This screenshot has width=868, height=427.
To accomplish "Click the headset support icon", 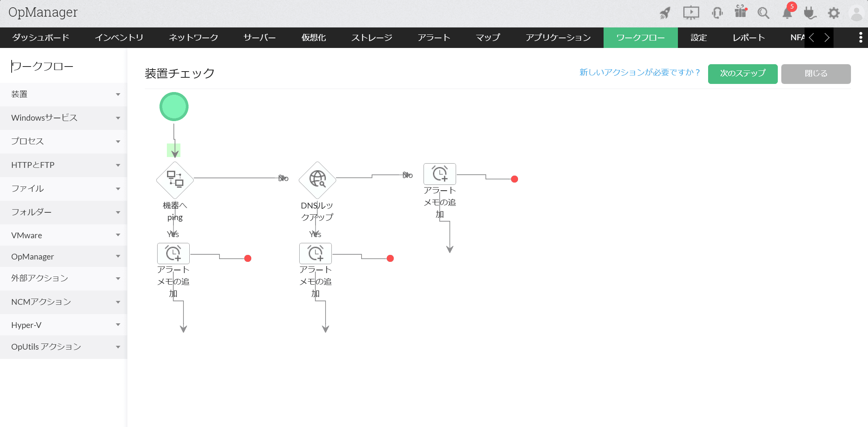I will pos(717,13).
